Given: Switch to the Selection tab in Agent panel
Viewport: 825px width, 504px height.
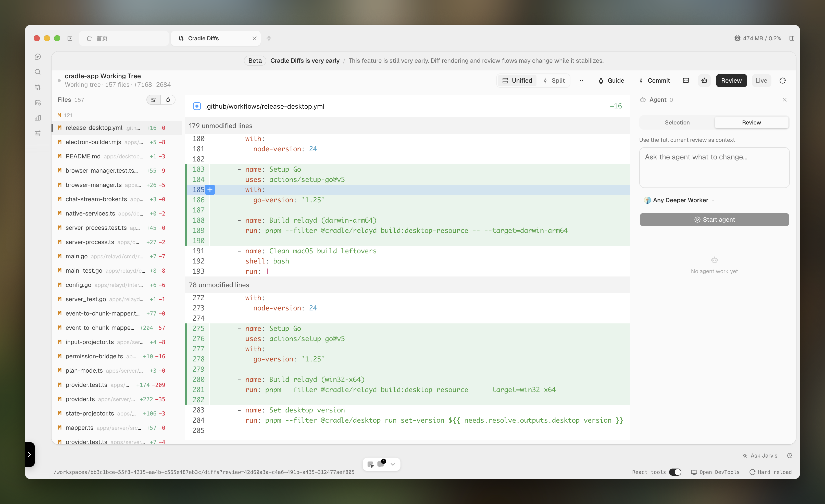Looking at the screenshot, I should click(x=677, y=122).
